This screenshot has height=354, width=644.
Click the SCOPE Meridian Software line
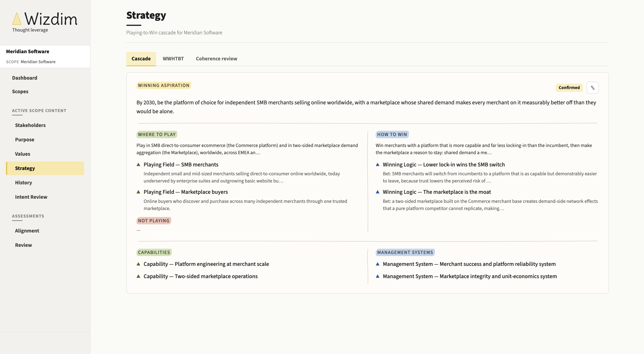31,62
